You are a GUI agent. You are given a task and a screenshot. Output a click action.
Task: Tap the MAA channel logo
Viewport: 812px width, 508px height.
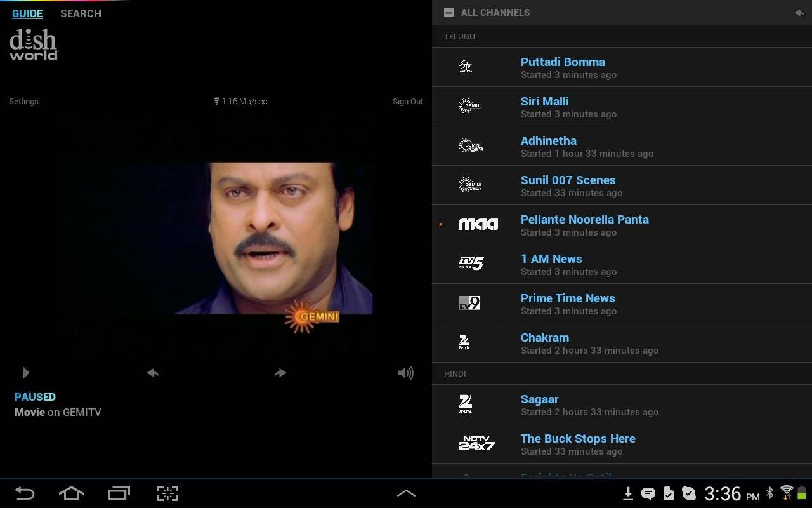[x=478, y=224]
